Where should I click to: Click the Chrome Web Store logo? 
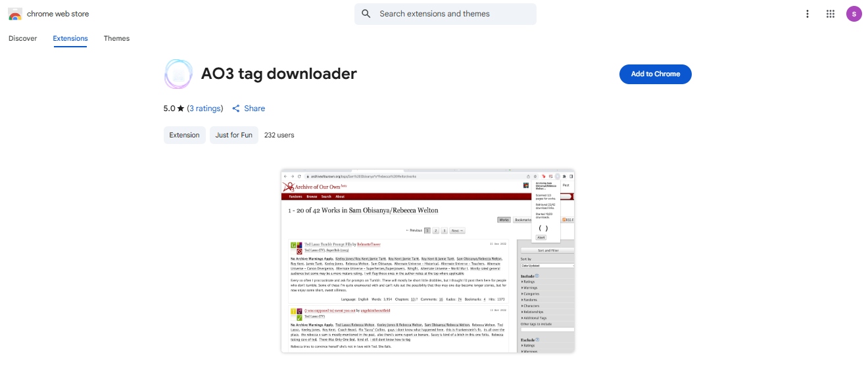(x=14, y=13)
